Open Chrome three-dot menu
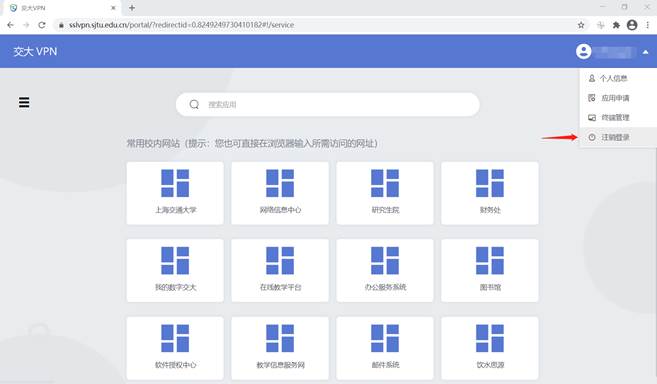 648,25
